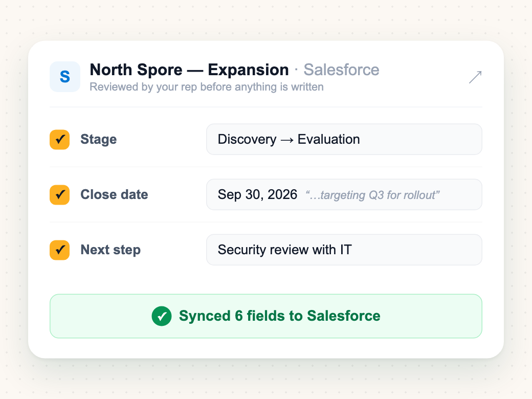Image resolution: width=532 pixels, height=399 pixels.
Task: Uncheck the Close date checkbox
Action: pos(60,195)
